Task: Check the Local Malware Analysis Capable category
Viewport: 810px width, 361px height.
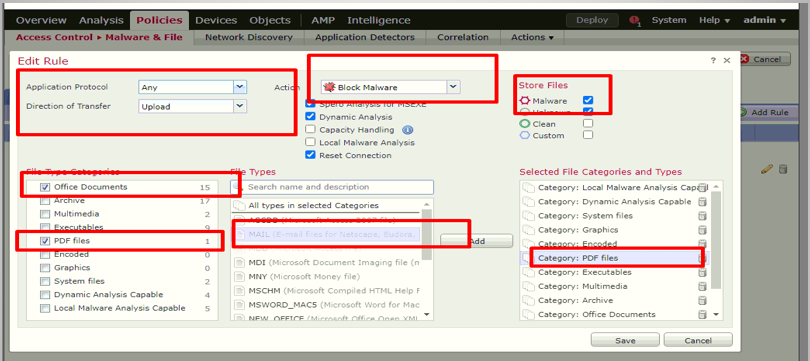Action: click(x=45, y=308)
